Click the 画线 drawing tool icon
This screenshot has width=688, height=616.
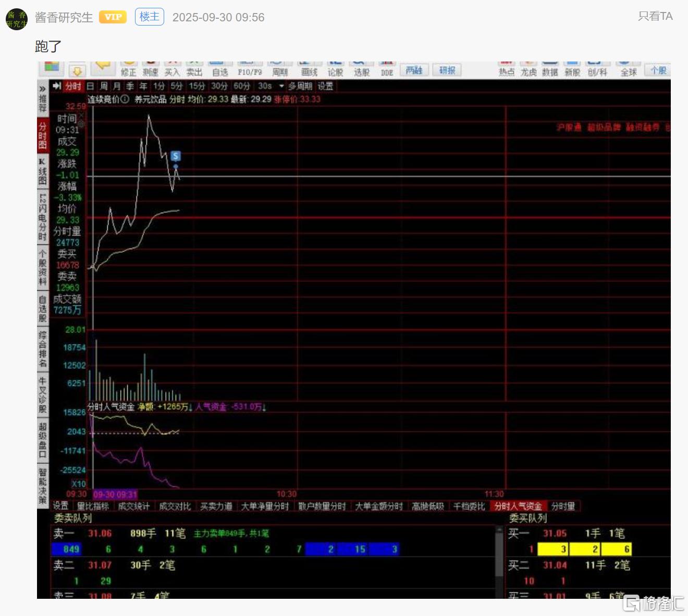tap(309, 69)
